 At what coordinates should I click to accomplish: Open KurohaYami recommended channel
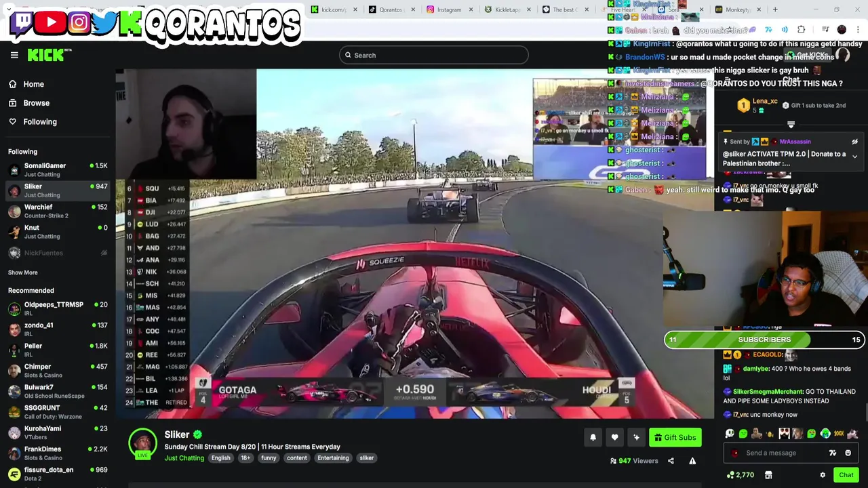click(x=58, y=432)
